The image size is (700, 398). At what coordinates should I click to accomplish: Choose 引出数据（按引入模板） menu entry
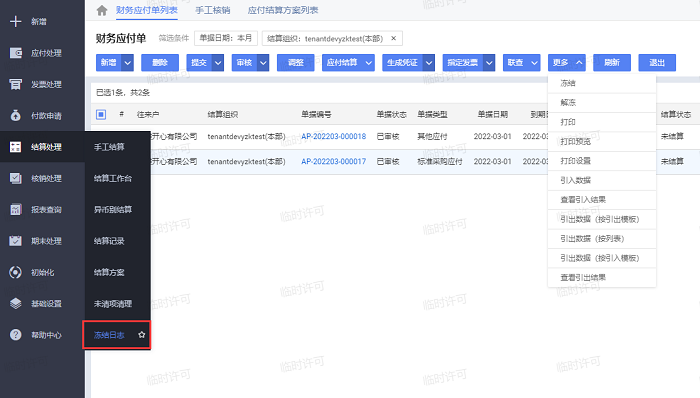pyautogui.click(x=602, y=258)
